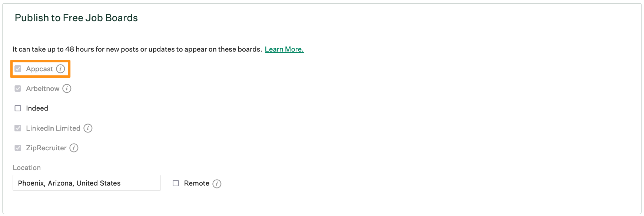The height and width of the screenshot is (216, 644).
Task: Click the Arbeitnow checkbox
Action: coord(18,88)
